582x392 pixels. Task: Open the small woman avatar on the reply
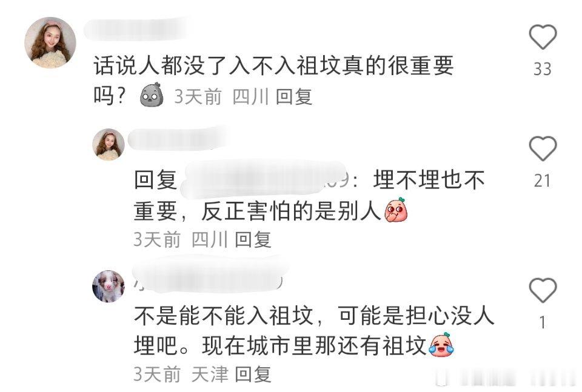click(x=109, y=145)
